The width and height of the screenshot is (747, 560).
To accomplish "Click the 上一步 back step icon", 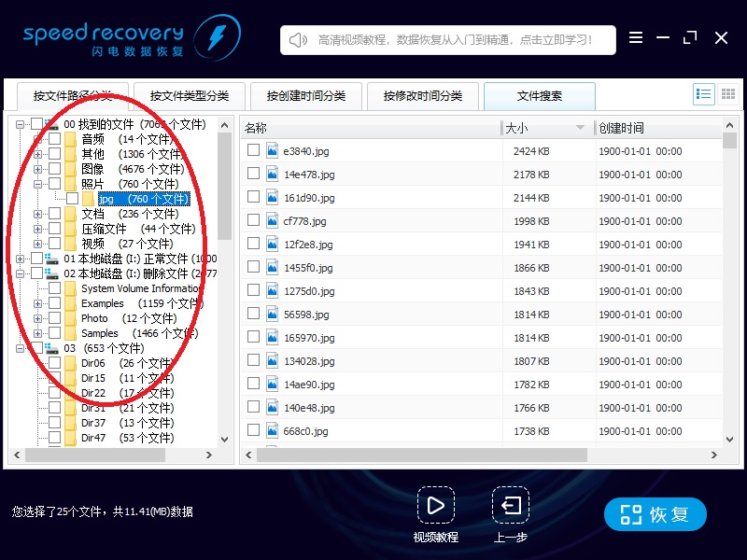I will [510, 505].
